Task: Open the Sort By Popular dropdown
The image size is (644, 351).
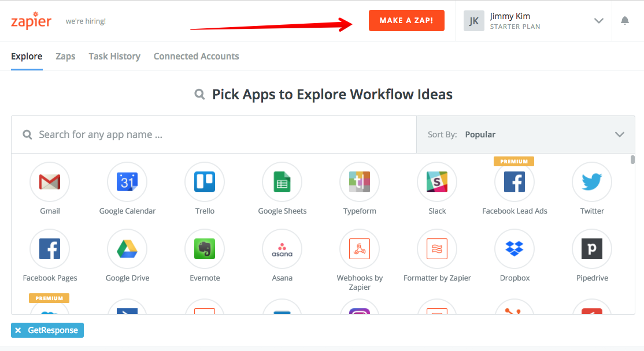Action: (x=525, y=135)
